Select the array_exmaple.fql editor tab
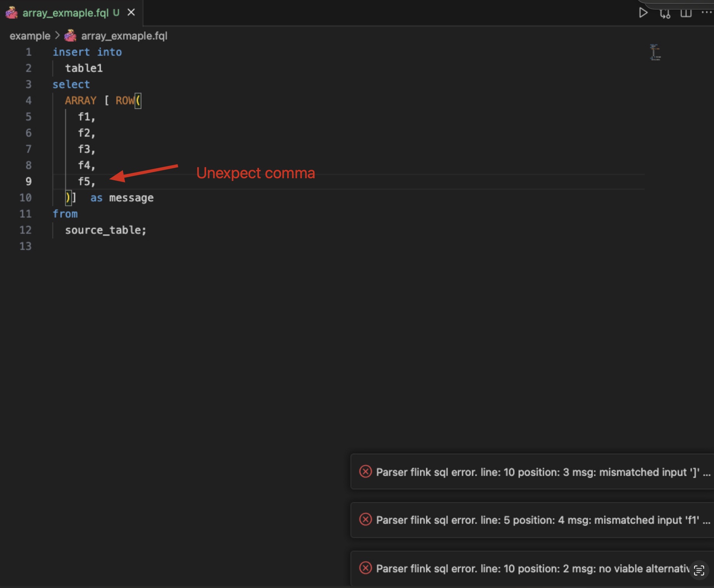The height and width of the screenshot is (588, 714). tap(71, 13)
